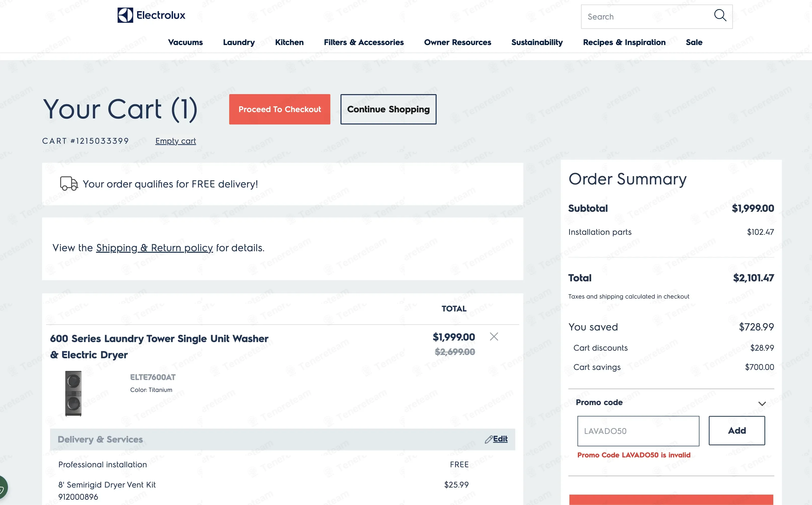Click the Add promo code button
This screenshot has width=812, height=505.
737,431
